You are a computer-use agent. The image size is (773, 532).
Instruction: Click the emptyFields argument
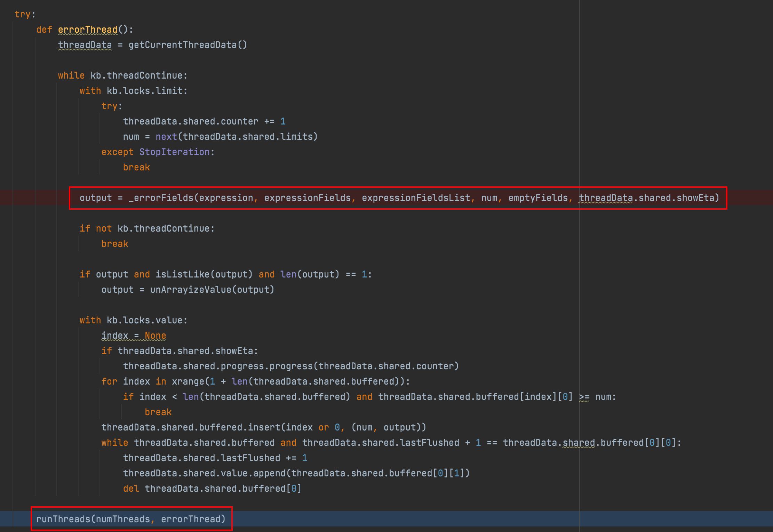click(x=538, y=198)
